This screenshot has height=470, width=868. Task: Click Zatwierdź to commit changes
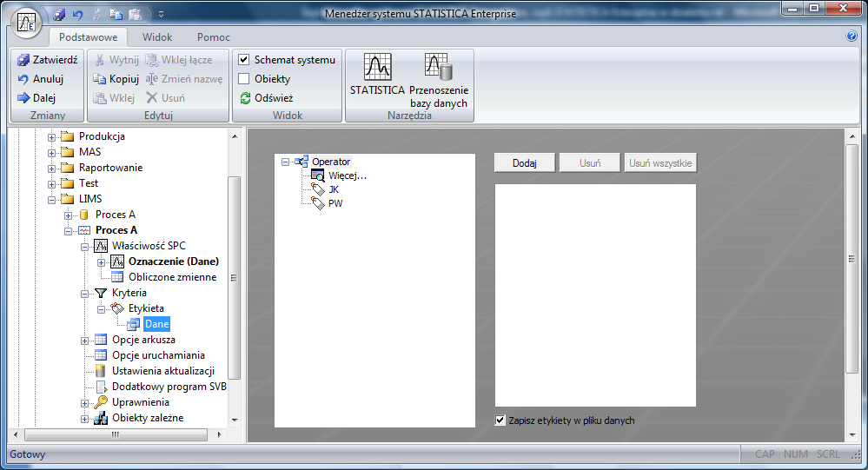click(47, 60)
